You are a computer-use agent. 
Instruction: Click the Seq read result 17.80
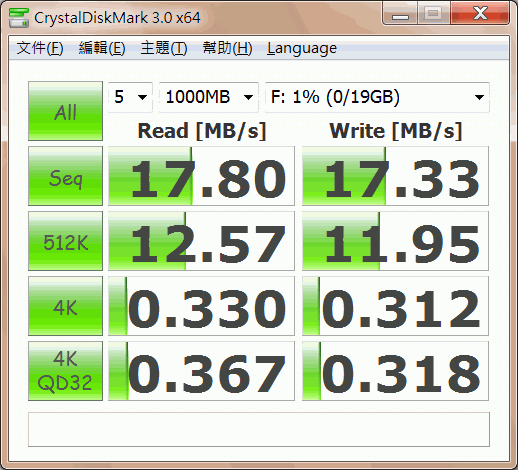(x=201, y=176)
